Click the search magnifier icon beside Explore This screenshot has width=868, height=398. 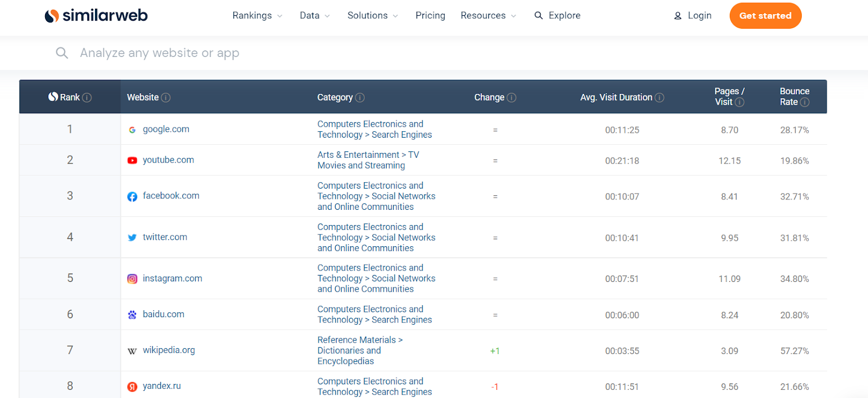click(539, 16)
